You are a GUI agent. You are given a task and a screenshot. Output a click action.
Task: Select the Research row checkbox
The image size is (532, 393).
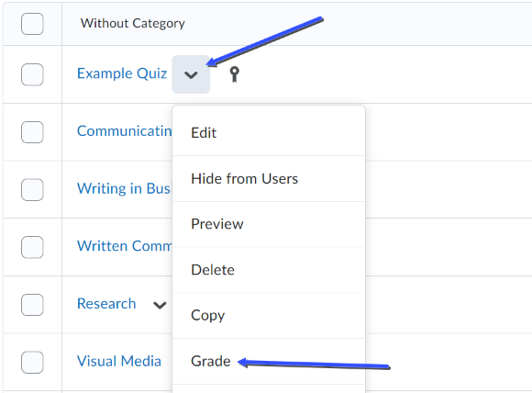pyautogui.click(x=32, y=305)
